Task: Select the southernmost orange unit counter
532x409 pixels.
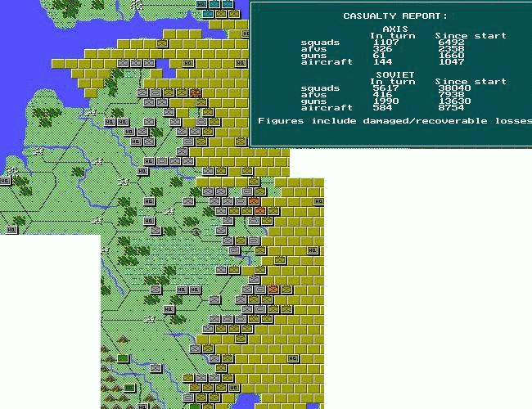Action: [273, 290]
